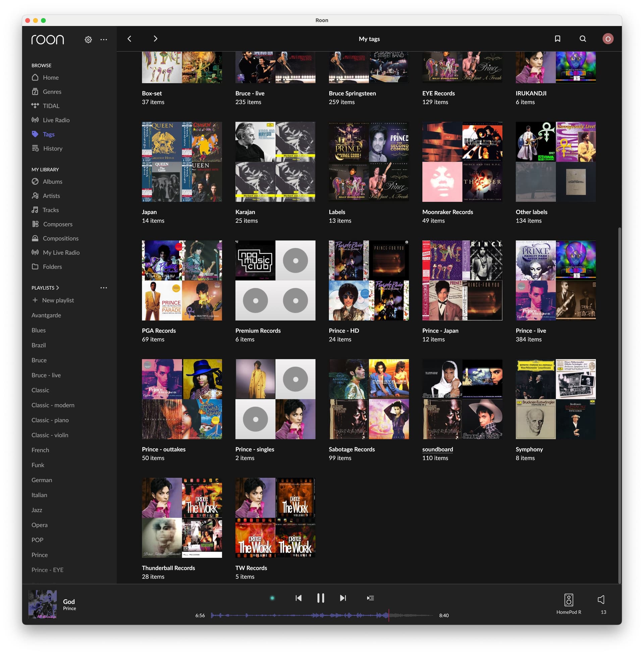The height and width of the screenshot is (654, 644).
Task: Click the soundboard tag link
Action: tap(438, 449)
